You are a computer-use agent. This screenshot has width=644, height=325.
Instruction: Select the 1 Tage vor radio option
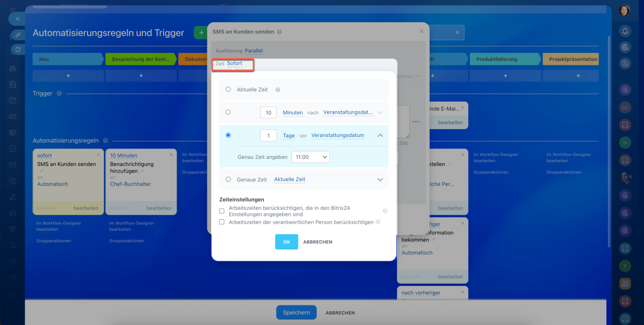228,135
